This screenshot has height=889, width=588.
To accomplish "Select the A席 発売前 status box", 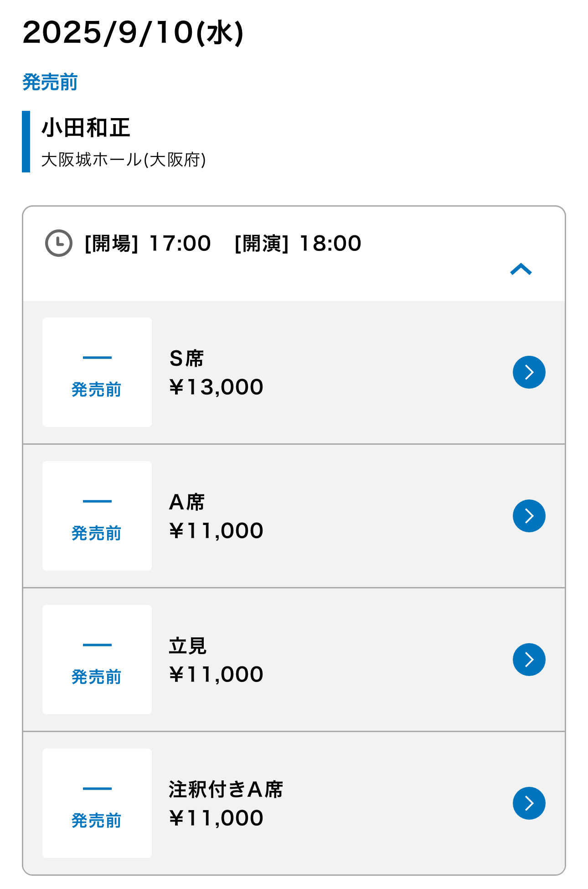I will pyautogui.click(x=97, y=516).
